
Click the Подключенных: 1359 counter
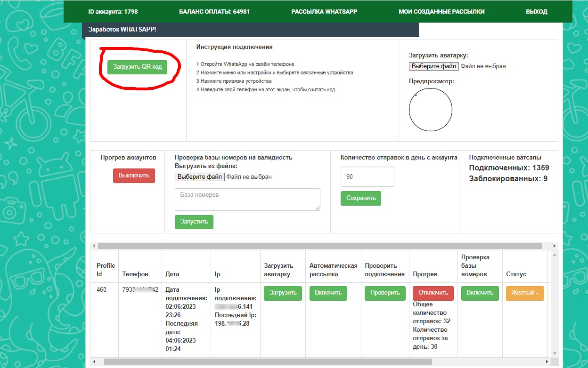coord(509,168)
